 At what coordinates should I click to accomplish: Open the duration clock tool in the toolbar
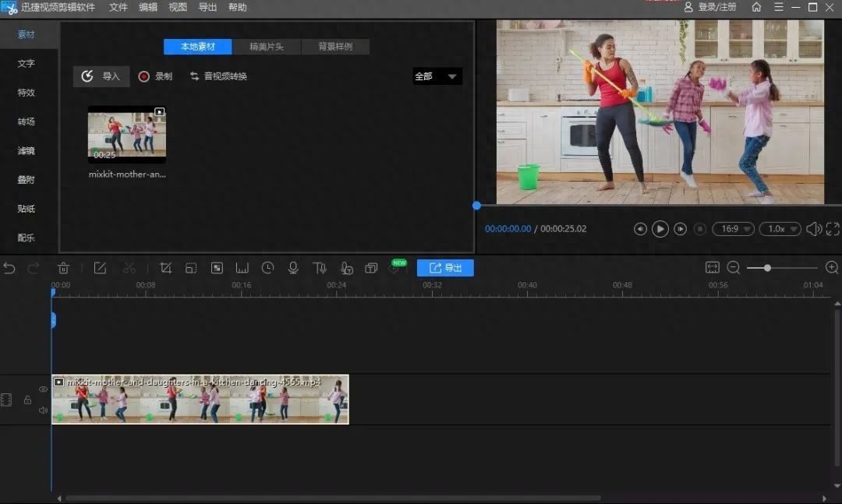tap(267, 268)
